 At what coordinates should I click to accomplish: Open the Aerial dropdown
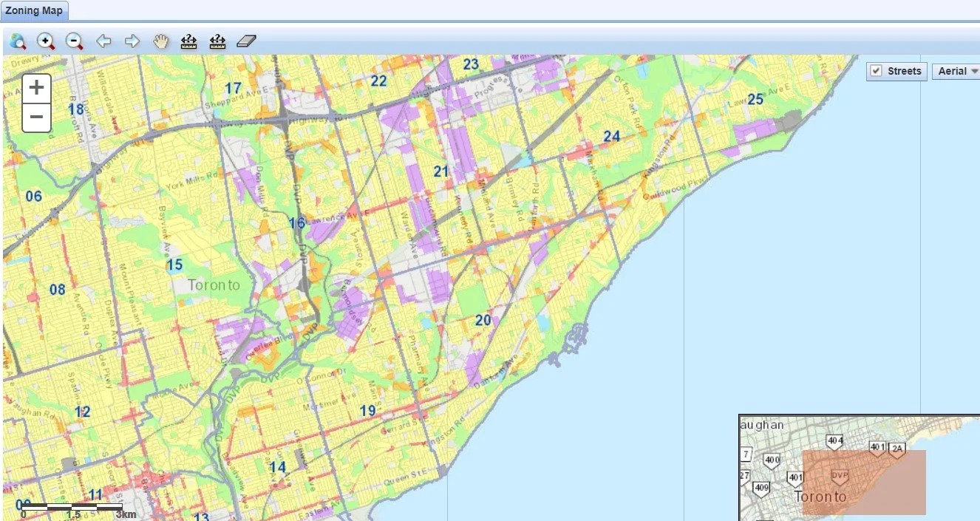click(x=958, y=71)
